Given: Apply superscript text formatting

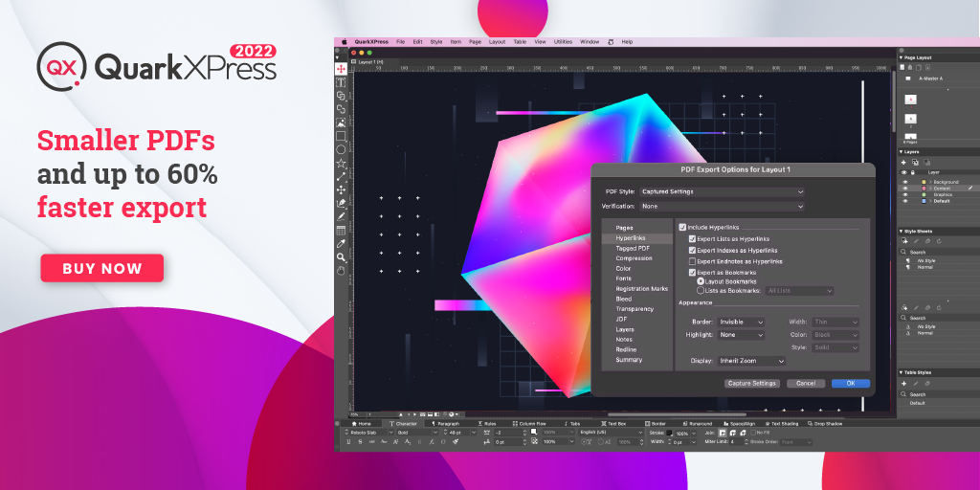Looking at the screenshot, I should (395, 442).
